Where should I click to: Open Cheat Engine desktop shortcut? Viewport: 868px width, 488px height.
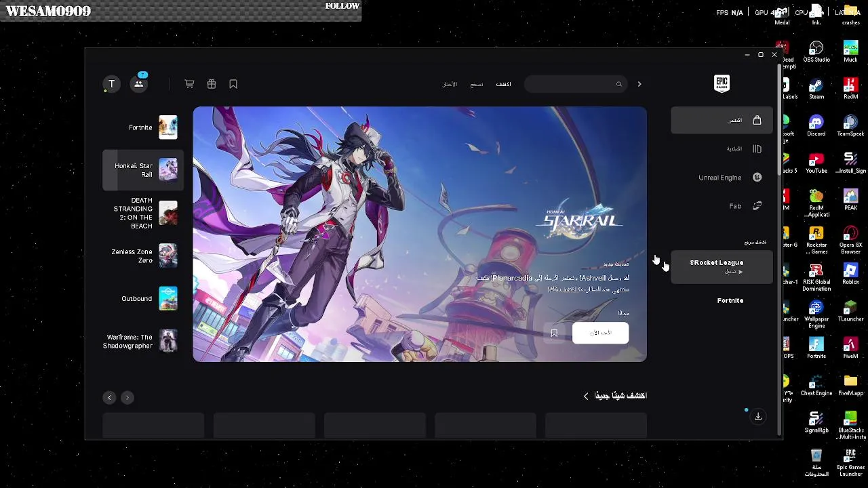click(x=816, y=385)
